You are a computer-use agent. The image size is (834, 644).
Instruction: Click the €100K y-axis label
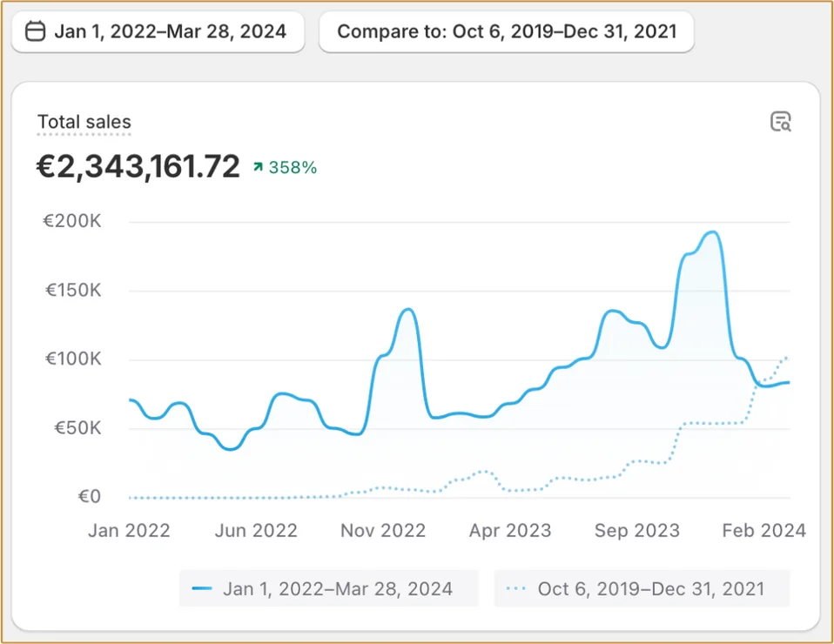[x=73, y=359]
